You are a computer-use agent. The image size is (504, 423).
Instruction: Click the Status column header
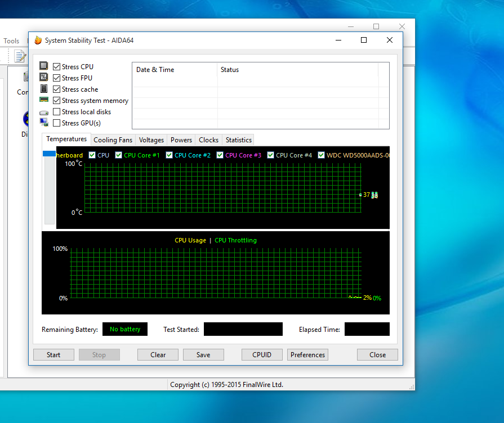(x=298, y=70)
